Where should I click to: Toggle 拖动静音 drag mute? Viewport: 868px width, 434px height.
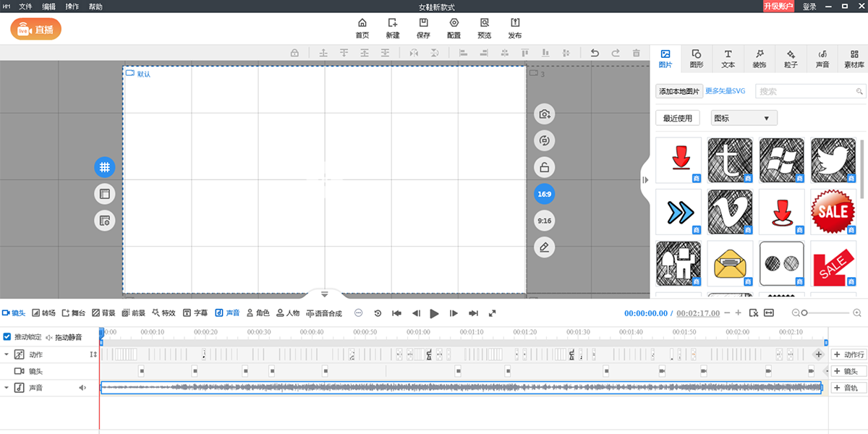[64, 337]
